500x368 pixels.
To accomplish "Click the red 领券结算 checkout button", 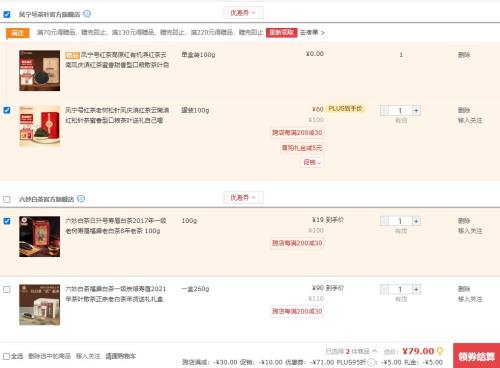I will click(476, 356).
